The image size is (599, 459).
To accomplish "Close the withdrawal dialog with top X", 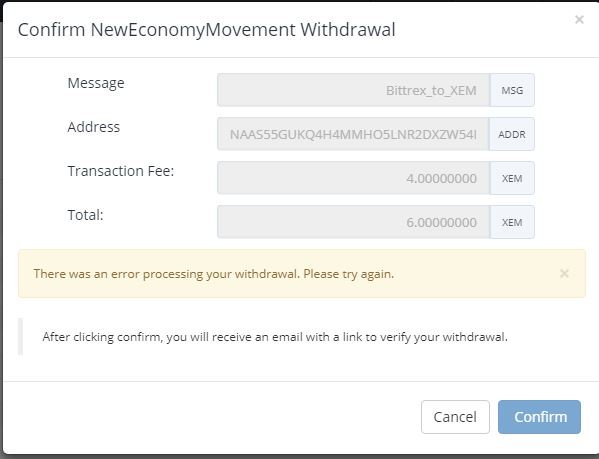I will point(579,19).
